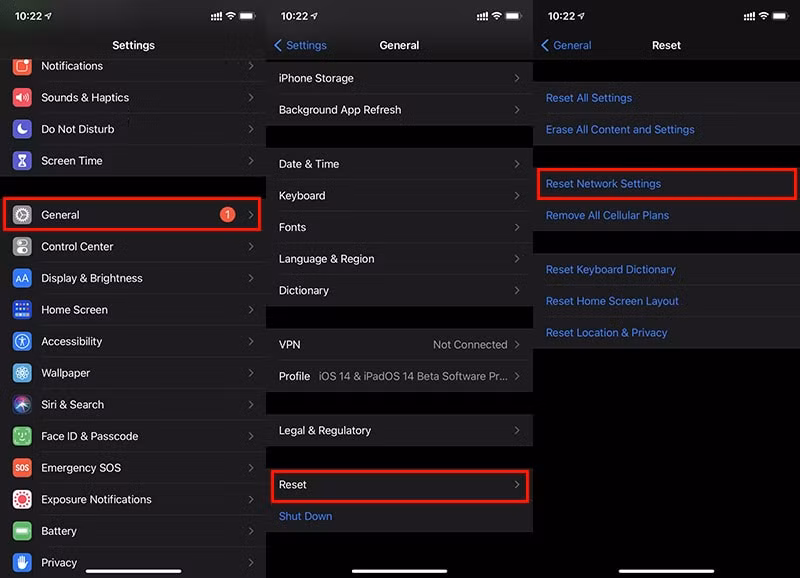Open Background App Refresh chevron

point(517,110)
